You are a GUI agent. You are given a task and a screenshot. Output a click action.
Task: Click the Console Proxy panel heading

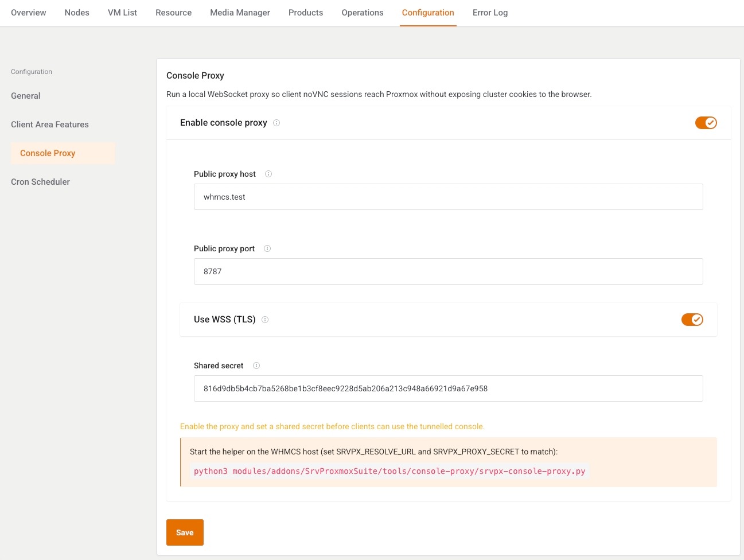click(x=195, y=76)
